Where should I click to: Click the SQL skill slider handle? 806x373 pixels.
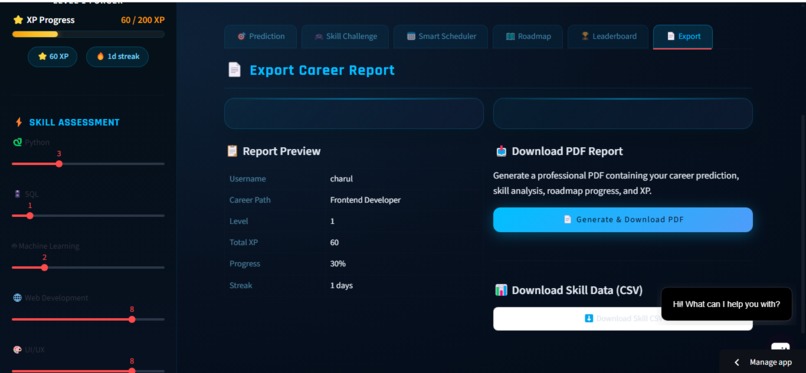(30, 216)
